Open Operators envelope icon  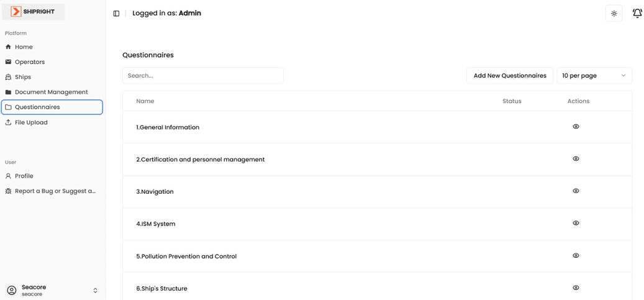point(8,62)
